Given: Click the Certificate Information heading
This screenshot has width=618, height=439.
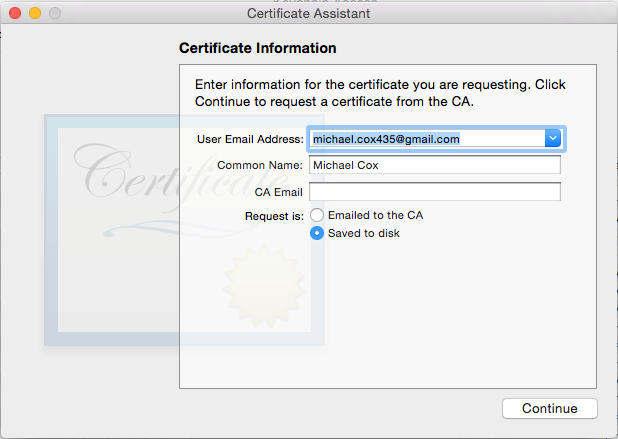Looking at the screenshot, I should 257,48.
